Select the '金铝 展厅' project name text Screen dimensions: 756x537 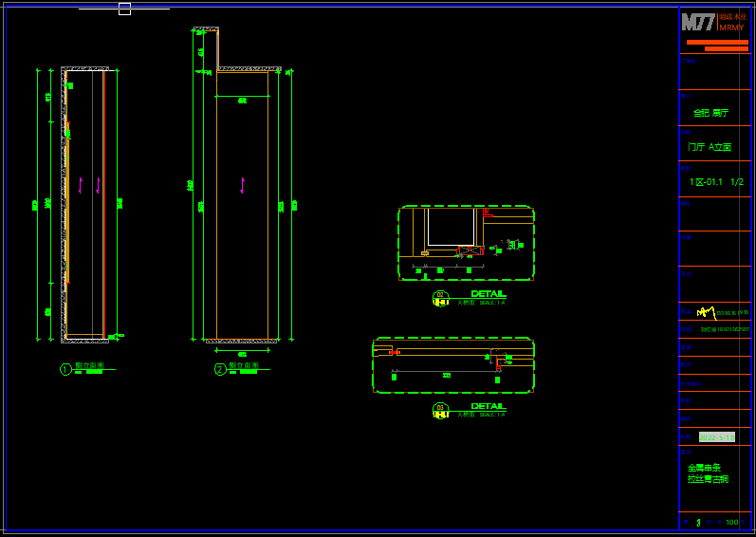click(x=710, y=113)
